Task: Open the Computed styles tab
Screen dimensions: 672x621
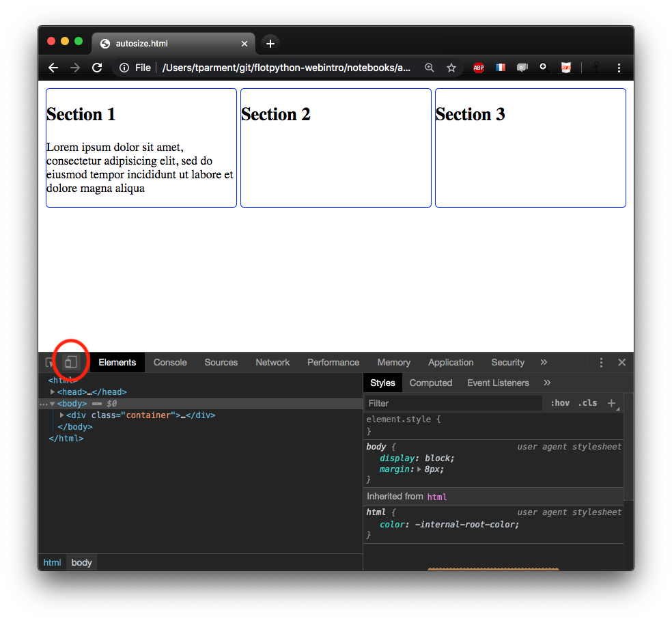Action: coord(430,383)
